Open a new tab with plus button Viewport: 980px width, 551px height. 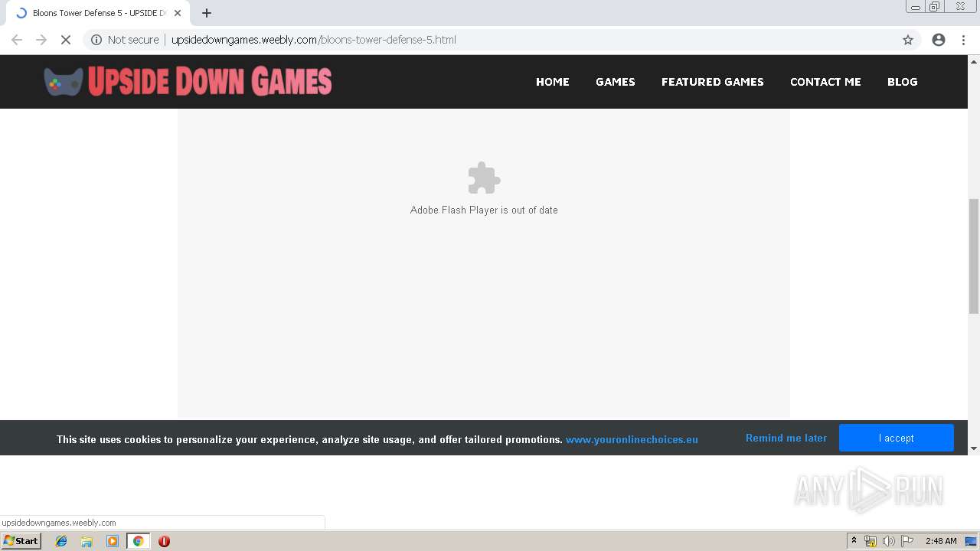(x=207, y=13)
